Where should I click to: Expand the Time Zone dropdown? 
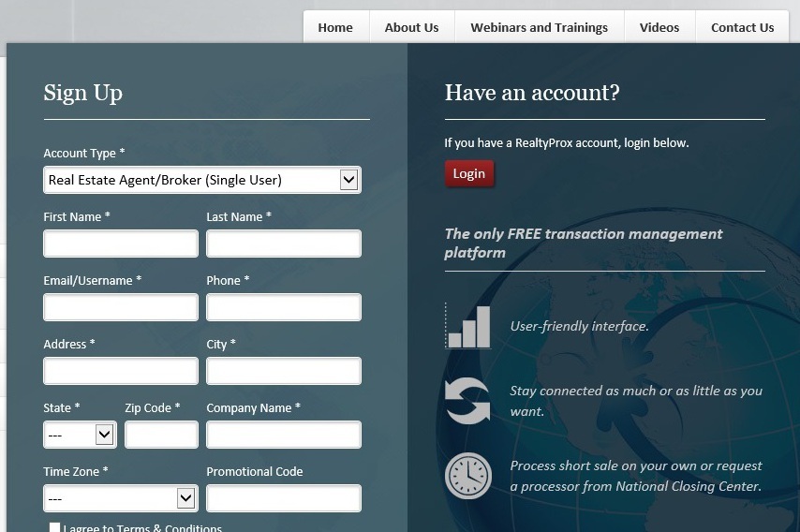coord(121,498)
